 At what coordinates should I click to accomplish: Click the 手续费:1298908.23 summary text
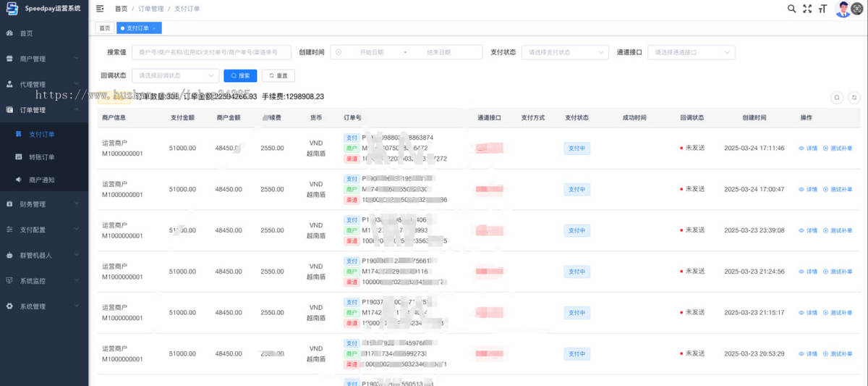pyautogui.click(x=292, y=96)
